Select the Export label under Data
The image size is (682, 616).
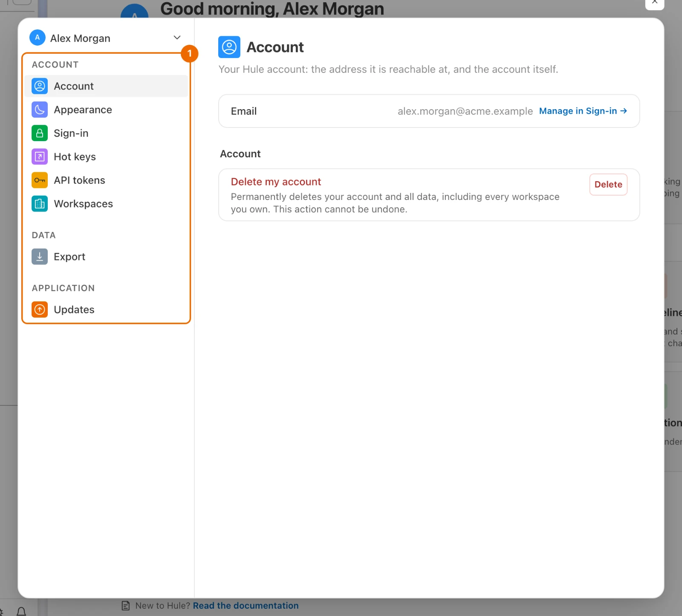pyautogui.click(x=69, y=256)
